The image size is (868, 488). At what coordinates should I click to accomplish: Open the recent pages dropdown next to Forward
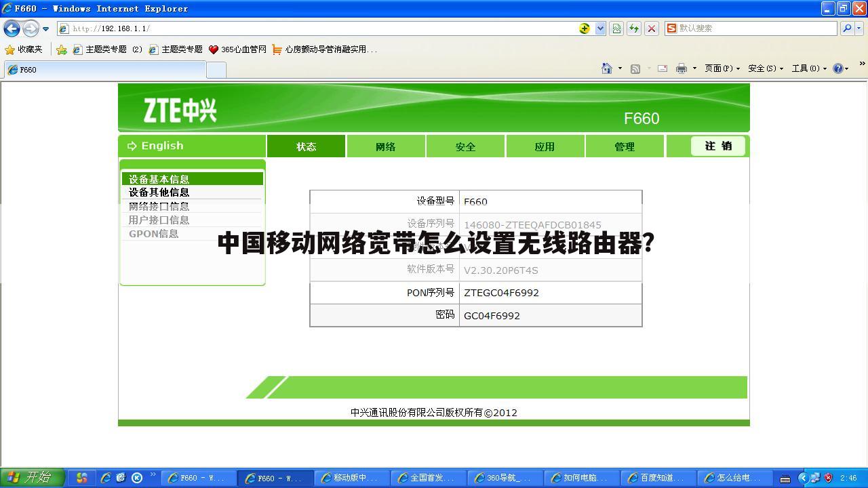tap(45, 28)
